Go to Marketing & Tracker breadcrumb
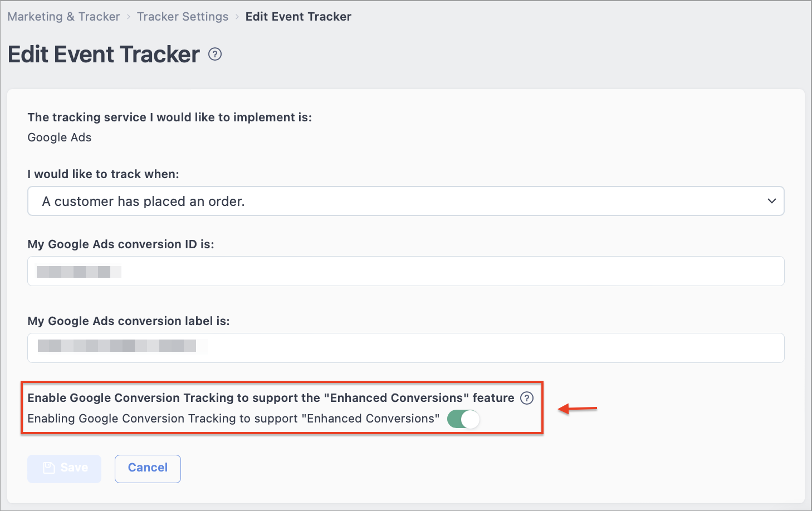Screen dimensions: 812x511 (x=63, y=17)
